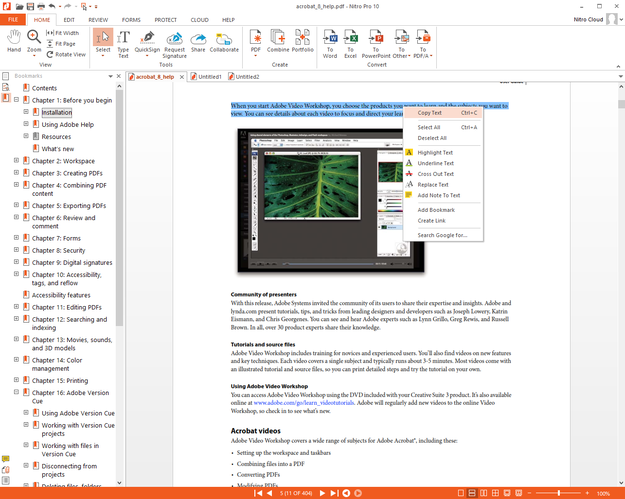
Task: Click the Open folder icon in quick access toolbar
Action: (x=20, y=6)
